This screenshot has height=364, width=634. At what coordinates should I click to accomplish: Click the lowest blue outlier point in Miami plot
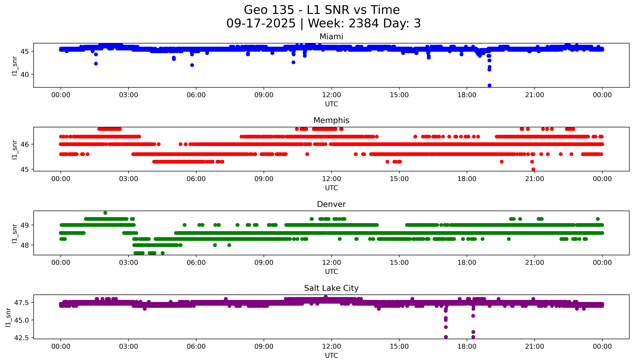[x=489, y=85]
